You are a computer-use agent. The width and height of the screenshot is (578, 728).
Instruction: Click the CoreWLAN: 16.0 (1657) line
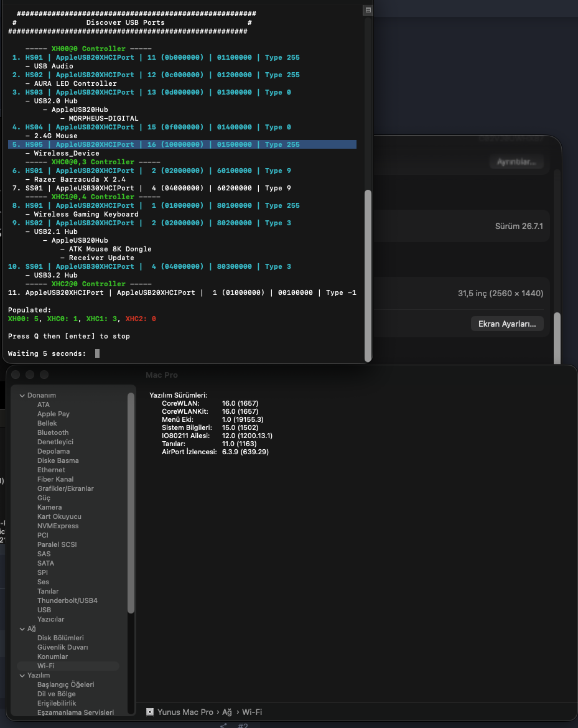point(210,403)
